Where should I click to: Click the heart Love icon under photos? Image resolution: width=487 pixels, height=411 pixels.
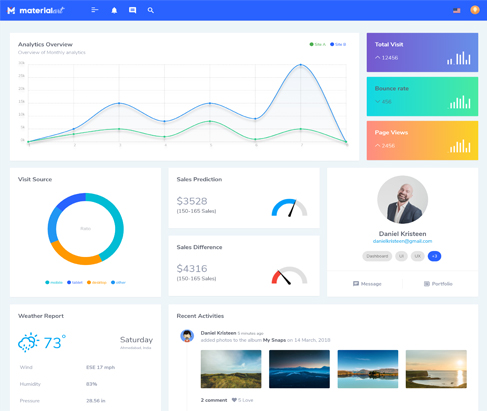(x=234, y=400)
